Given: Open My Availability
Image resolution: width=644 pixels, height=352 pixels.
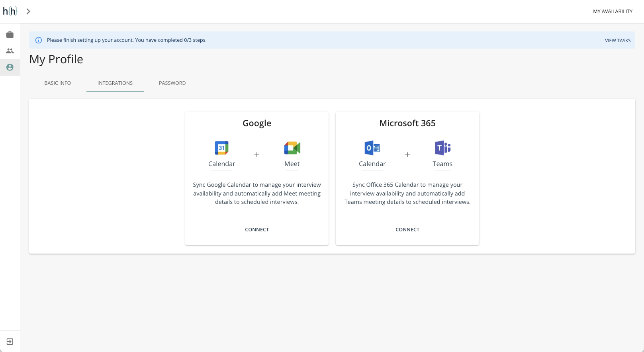Looking at the screenshot, I should [x=613, y=12].
